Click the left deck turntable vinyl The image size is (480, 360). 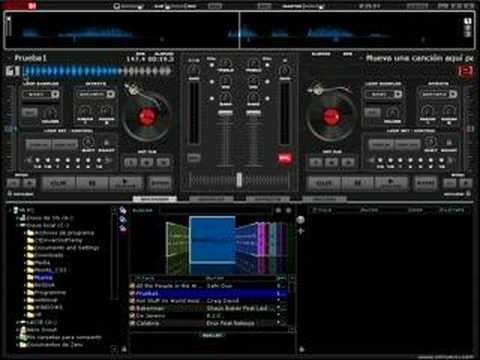pyautogui.click(x=146, y=116)
